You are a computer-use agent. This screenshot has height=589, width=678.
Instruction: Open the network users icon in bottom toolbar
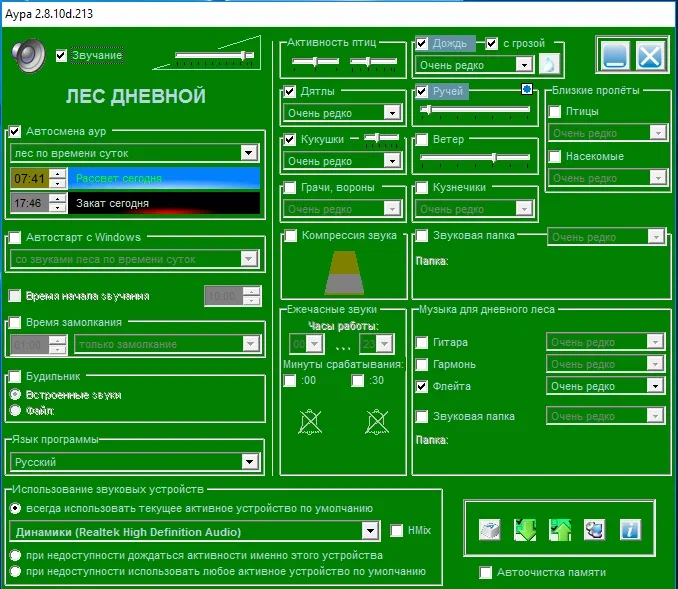[x=595, y=530]
